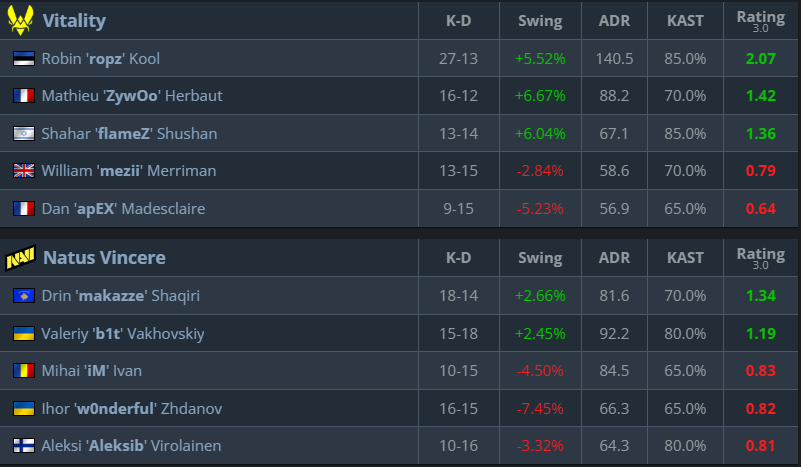The width and height of the screenshot is (801, 467).
Task: Open Robin 'ropz' Kool player profile
Action: tap(101, 59)
